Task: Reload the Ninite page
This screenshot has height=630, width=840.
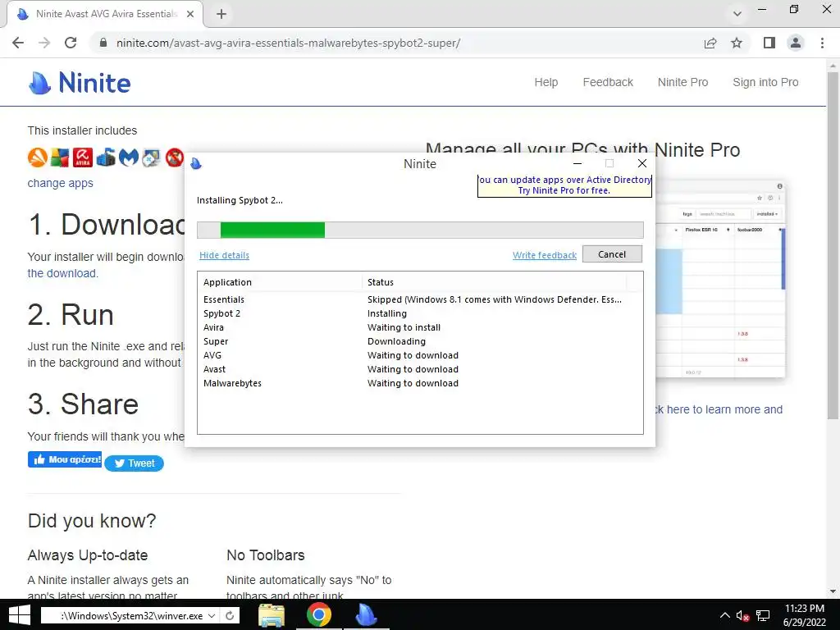Action: (x=71, y=43)
